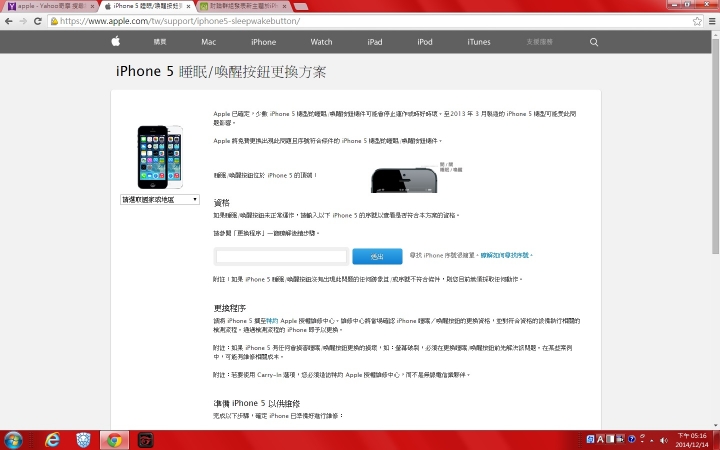Open the Chrome hamburger menu
This screenshot has width=720, height=450.
click(712, 21)
